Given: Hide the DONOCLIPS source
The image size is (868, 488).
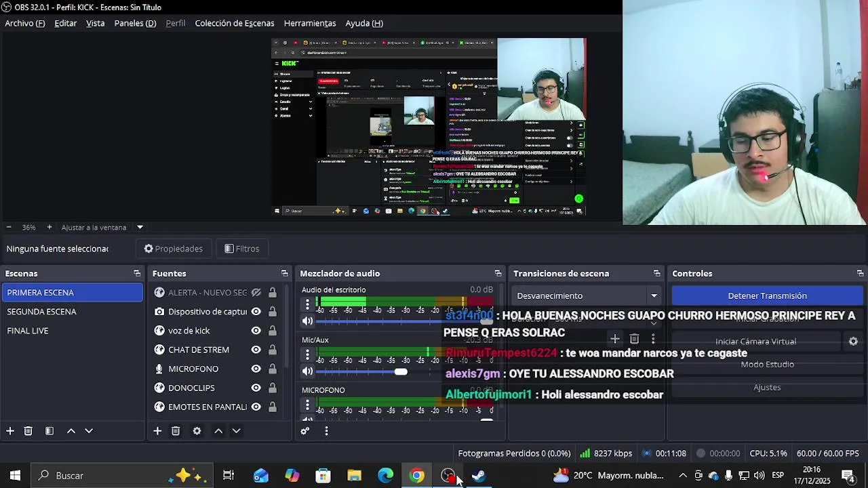Looking at the screenshot, I should [256, 388].
